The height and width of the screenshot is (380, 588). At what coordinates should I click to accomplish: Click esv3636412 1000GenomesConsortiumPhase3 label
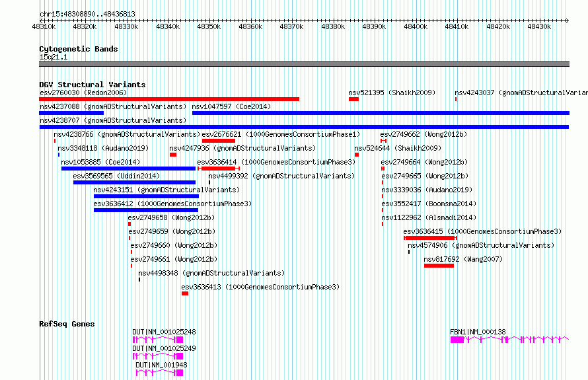click(x=172, y=204)
